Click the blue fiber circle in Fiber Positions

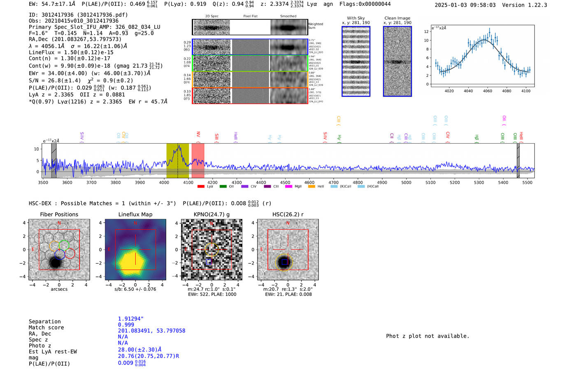60,254
